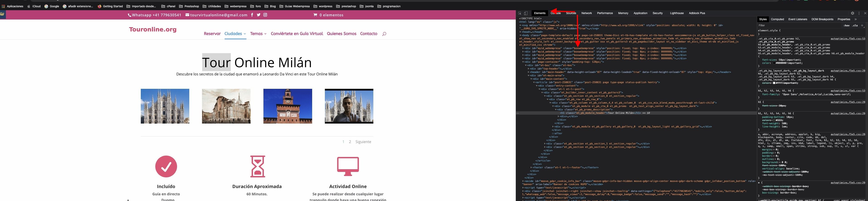Open DevTools settings gear

point(853,13)
